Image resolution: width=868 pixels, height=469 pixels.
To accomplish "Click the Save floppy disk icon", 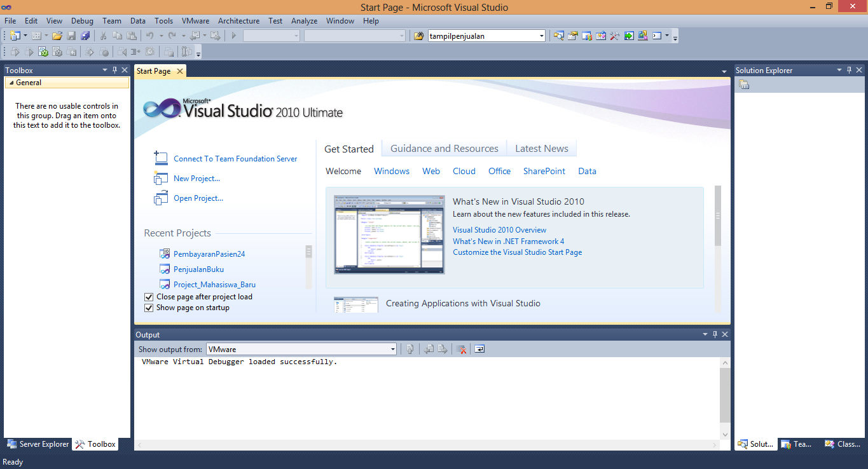I will tap(71, 36).
